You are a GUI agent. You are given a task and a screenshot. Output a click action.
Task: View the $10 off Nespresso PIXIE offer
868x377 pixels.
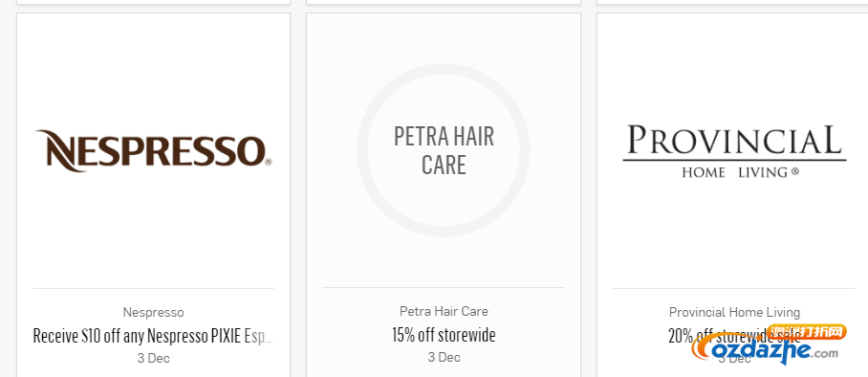coord(153,336)
